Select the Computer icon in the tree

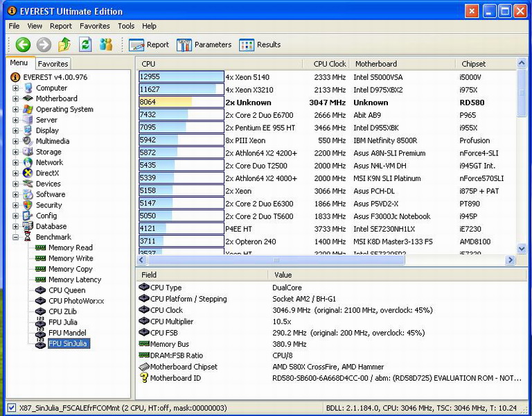coord(28,88)
